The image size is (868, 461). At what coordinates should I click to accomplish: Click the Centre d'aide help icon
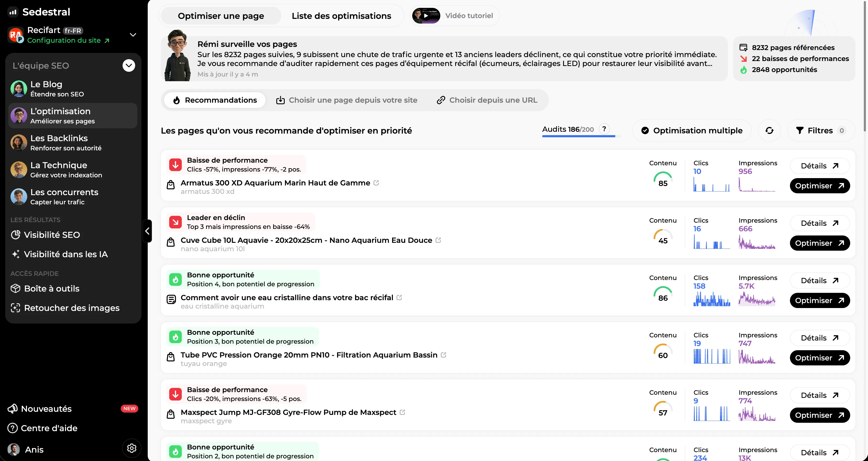tap(13, 428)
